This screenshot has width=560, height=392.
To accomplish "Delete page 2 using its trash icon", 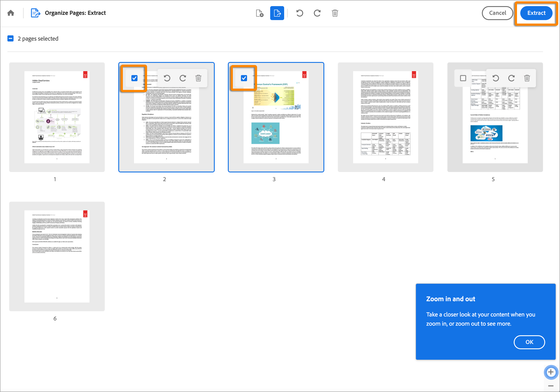I will click(198, 78).
